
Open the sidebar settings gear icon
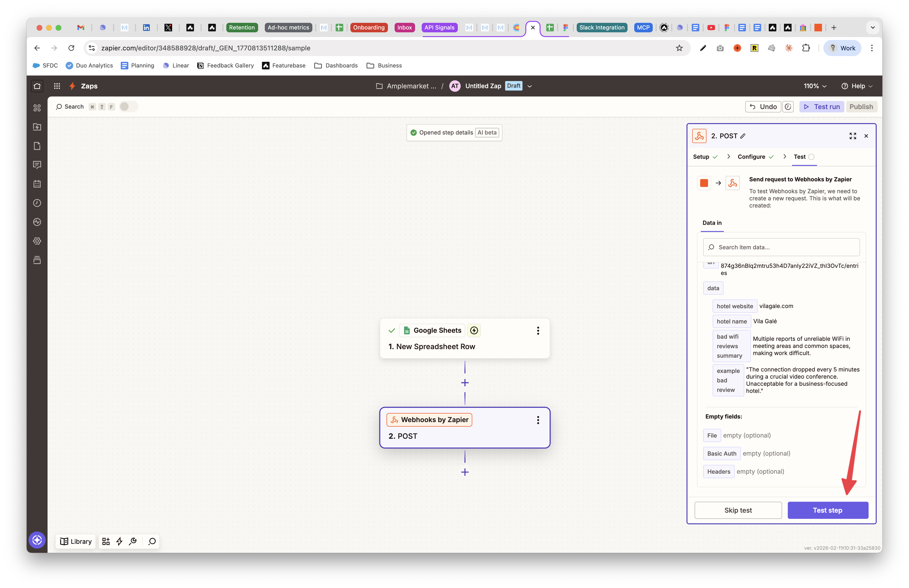click(37, 241)
